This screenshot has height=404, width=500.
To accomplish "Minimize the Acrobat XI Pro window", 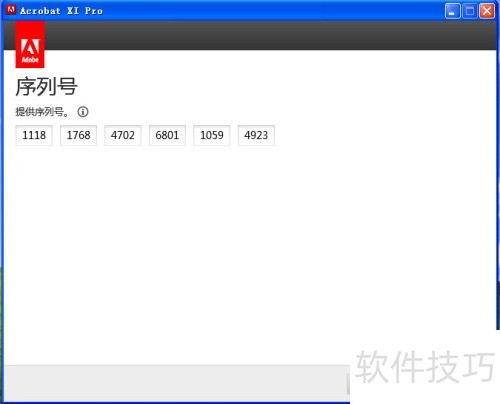I will coord(452,11).
